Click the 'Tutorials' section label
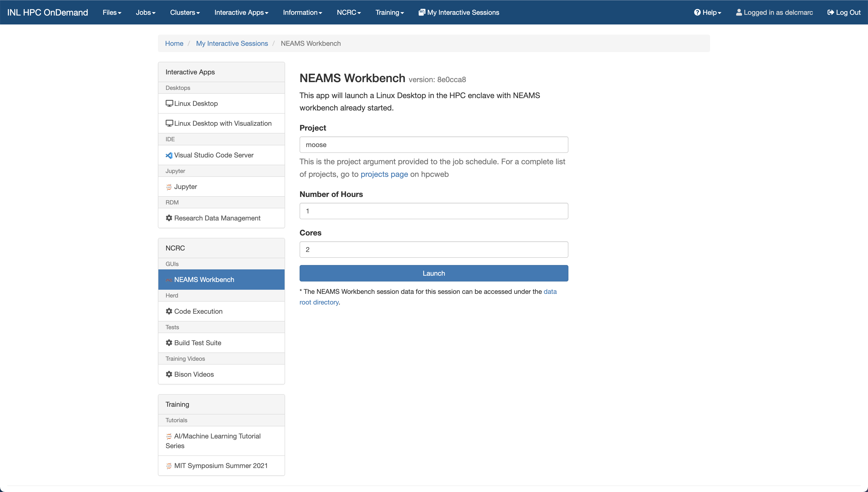Viewport: 868px width, 492px height. (x=176, y=420)
